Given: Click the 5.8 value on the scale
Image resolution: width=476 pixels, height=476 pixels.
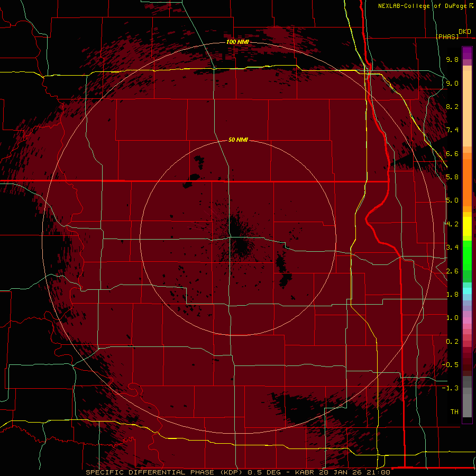Looking at the screenshot, I should coord(452,177).
